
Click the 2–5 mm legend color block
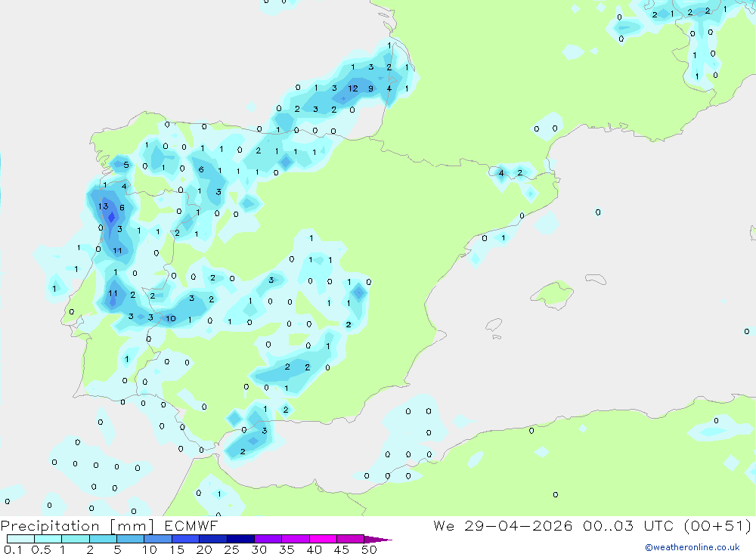(x=103, y=539)
